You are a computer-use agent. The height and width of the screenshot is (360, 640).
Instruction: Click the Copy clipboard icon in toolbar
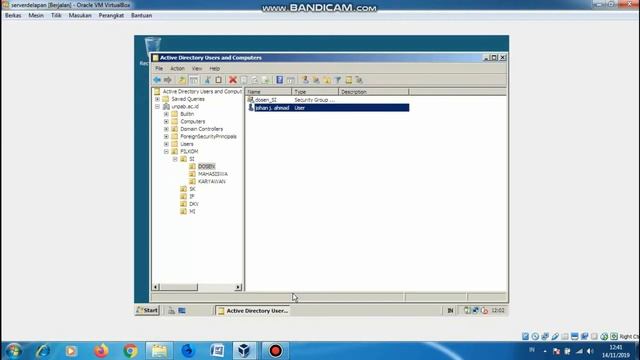click(x=218, y=80)
